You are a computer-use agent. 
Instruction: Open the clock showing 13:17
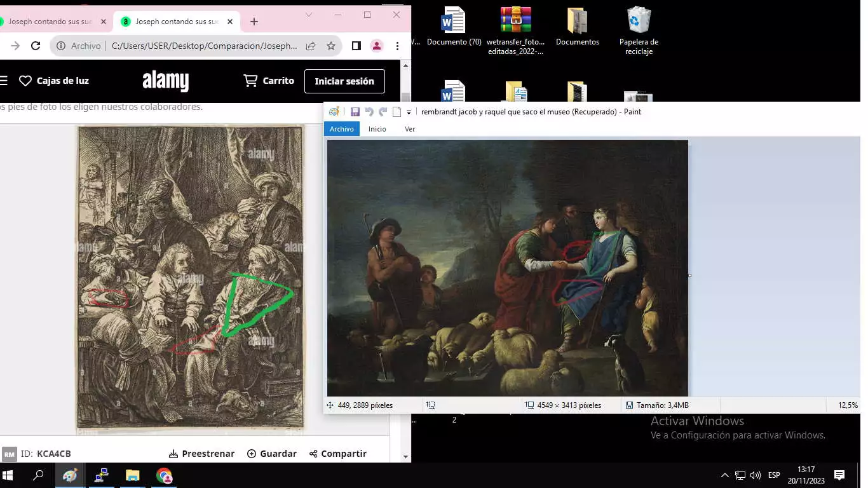coord(806,475)
